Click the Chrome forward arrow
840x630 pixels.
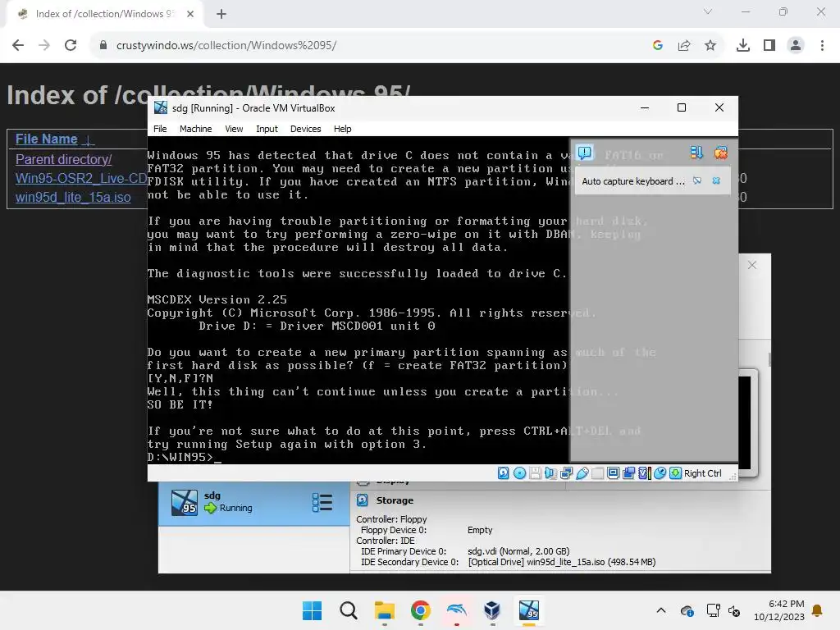click(44, 45)
